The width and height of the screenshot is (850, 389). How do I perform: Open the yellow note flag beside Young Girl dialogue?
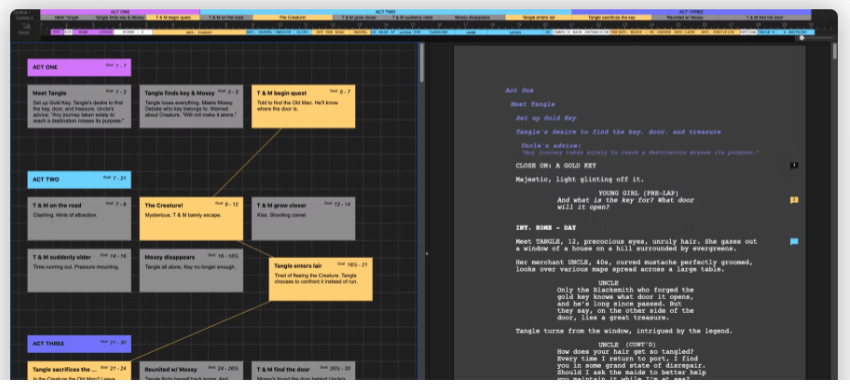click(794, 200)
